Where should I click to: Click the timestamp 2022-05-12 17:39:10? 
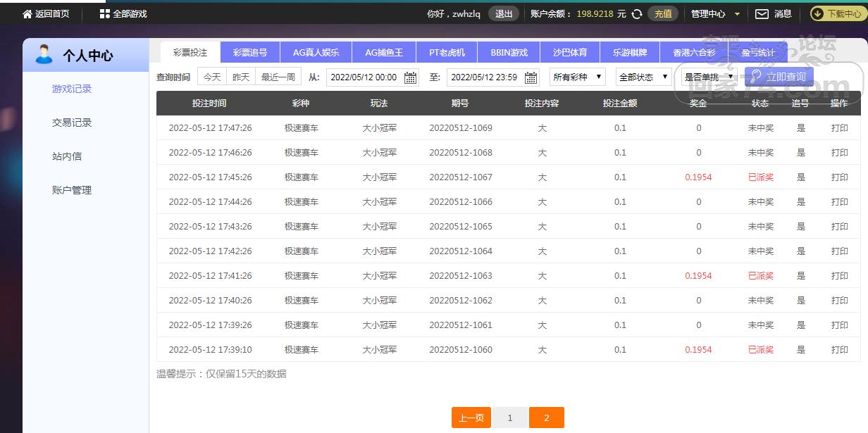[x=210, y=350]
